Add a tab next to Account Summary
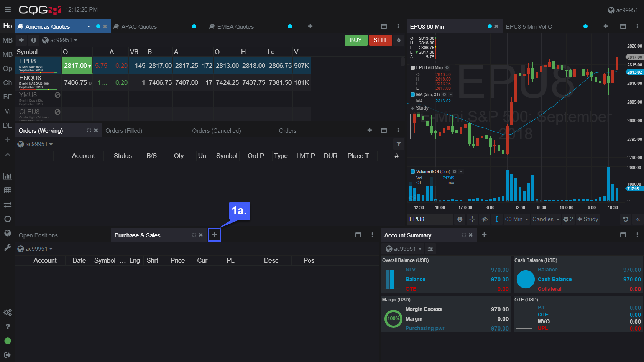Viewport: 644px width, 362px height. click(x=484, y=235)
